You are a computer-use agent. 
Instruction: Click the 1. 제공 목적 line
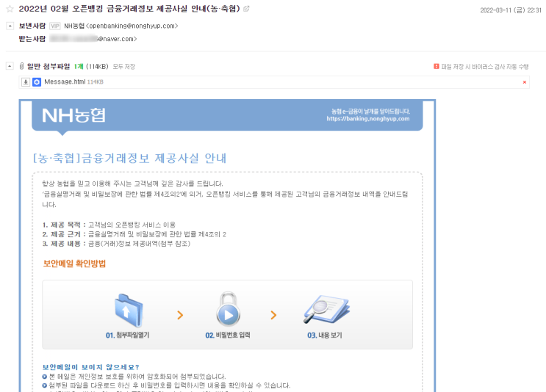pos(109,225)
